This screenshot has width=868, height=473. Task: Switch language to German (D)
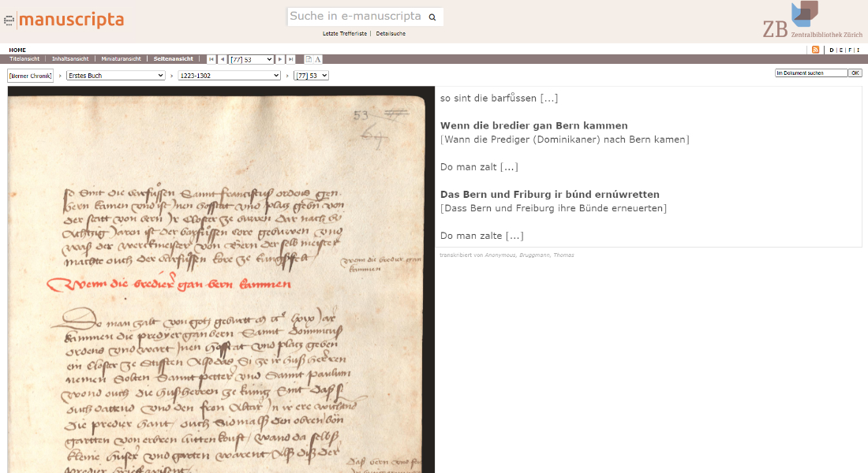coord(832,50)
